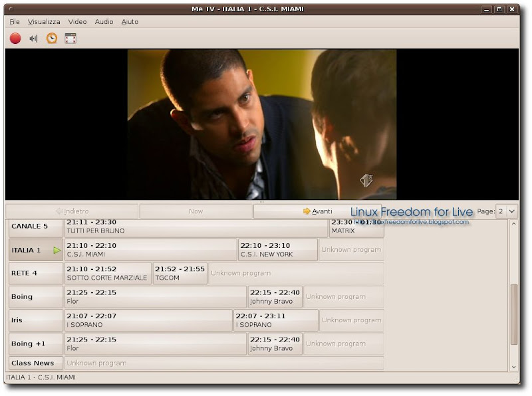Switch to the CANALE 5 channel
The width and height of the screenshot is (532, 396).
pos(36,227)
